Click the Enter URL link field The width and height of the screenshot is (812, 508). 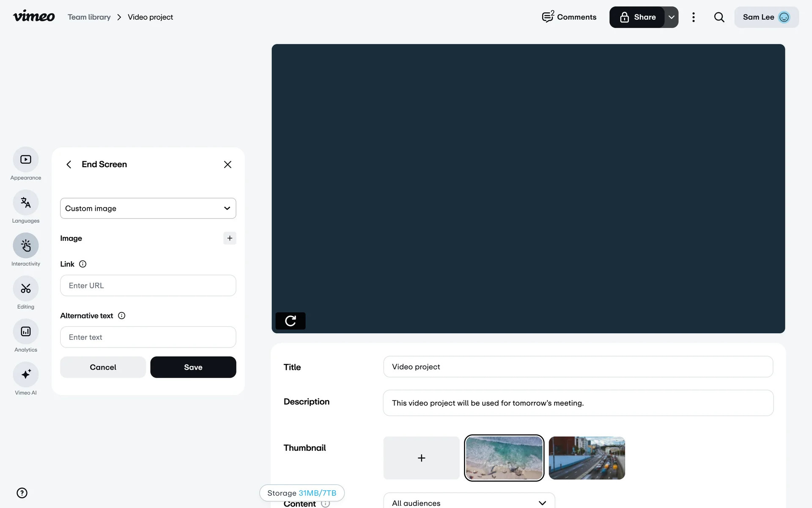tap(148, 285)
